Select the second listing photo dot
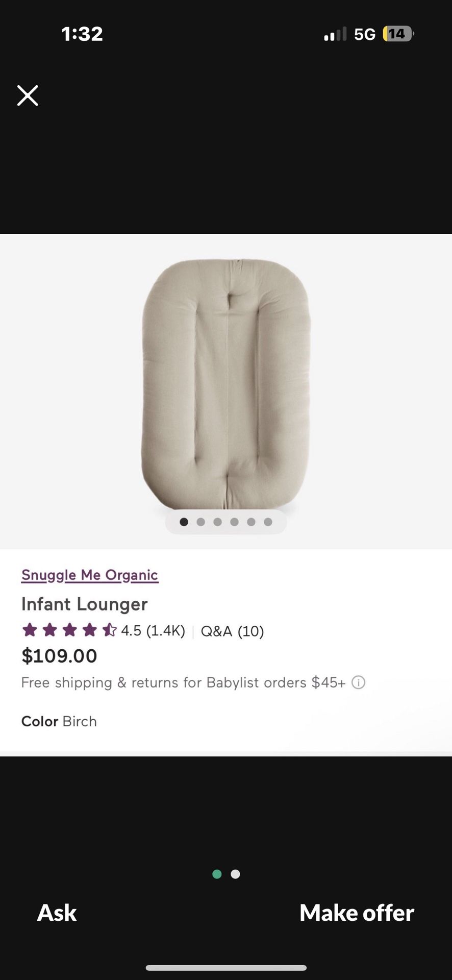Image resolution: width=452 pixels, height=980 pixels. (x=235, y=874)
